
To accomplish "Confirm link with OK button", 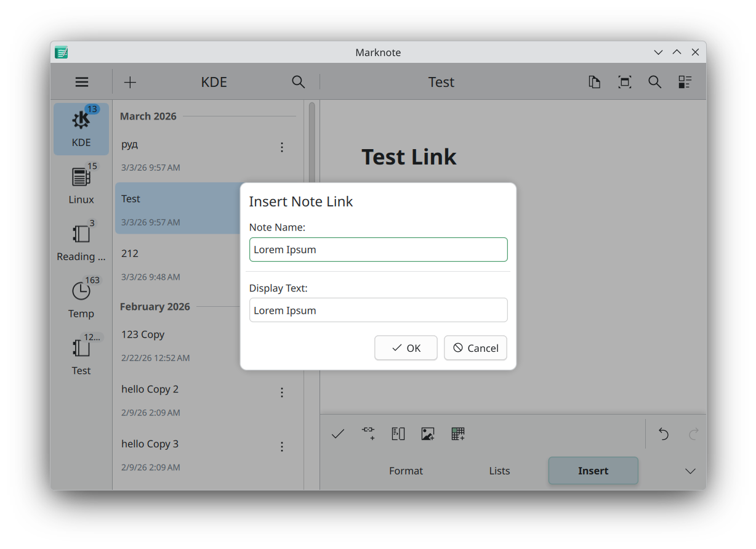I will point(406,348).
